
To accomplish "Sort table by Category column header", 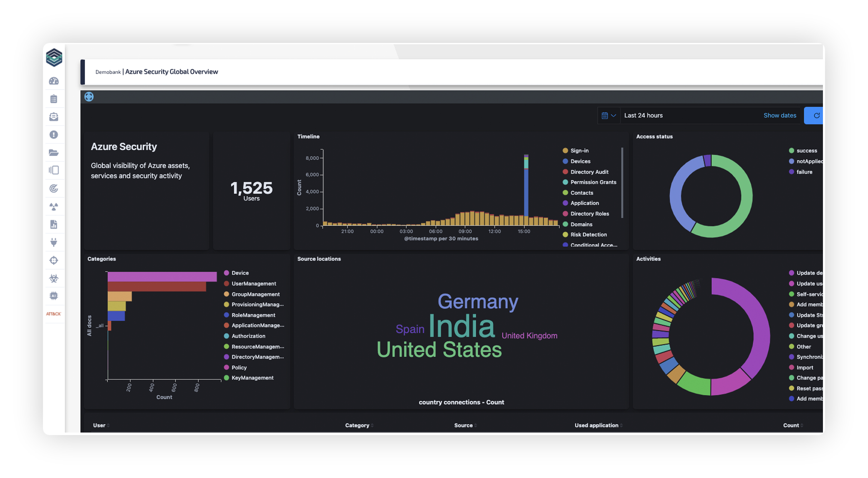I will coord(358,425).
